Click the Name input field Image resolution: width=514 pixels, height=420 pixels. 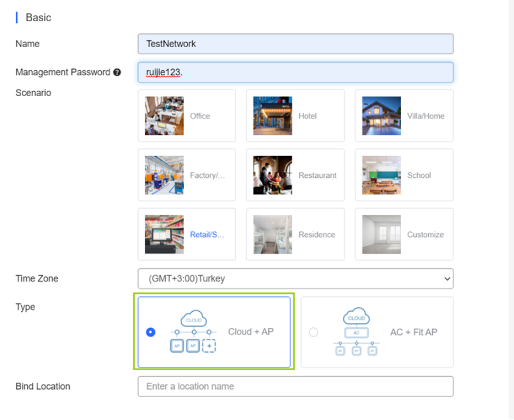(295, 44)
